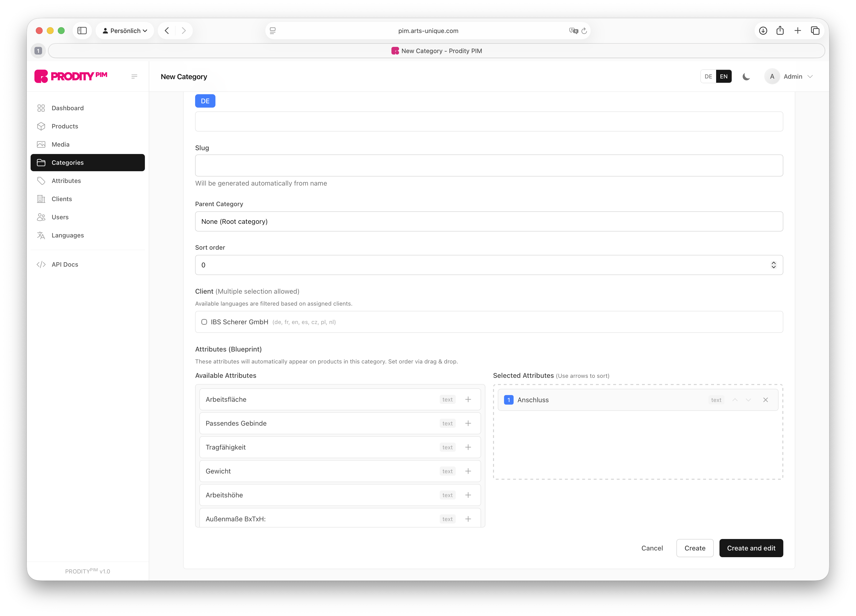This screenshot has height=616, width=856.
Task: Click the Safari share icon
Action: (x=780, y=31)
